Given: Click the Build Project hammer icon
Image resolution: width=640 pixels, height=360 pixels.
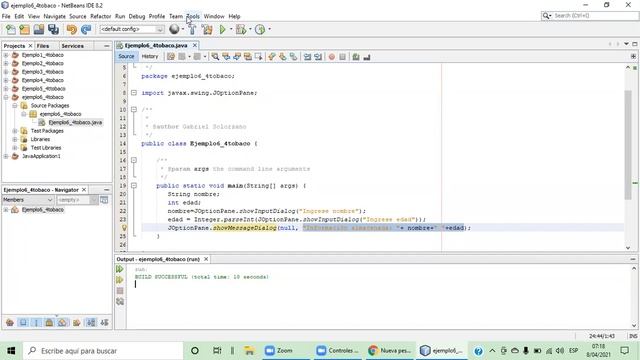Looking at the screenshot, I should tap(192, 29).
